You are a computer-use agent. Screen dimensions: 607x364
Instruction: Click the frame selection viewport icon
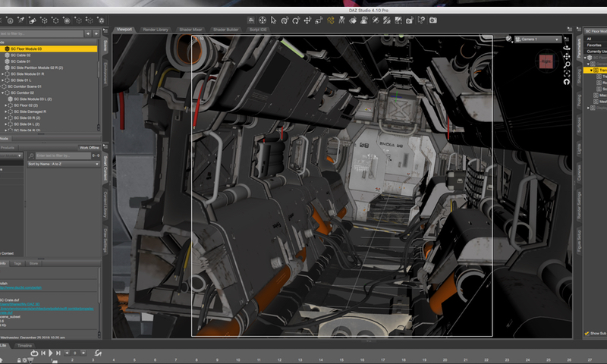(x=567, y=74)
